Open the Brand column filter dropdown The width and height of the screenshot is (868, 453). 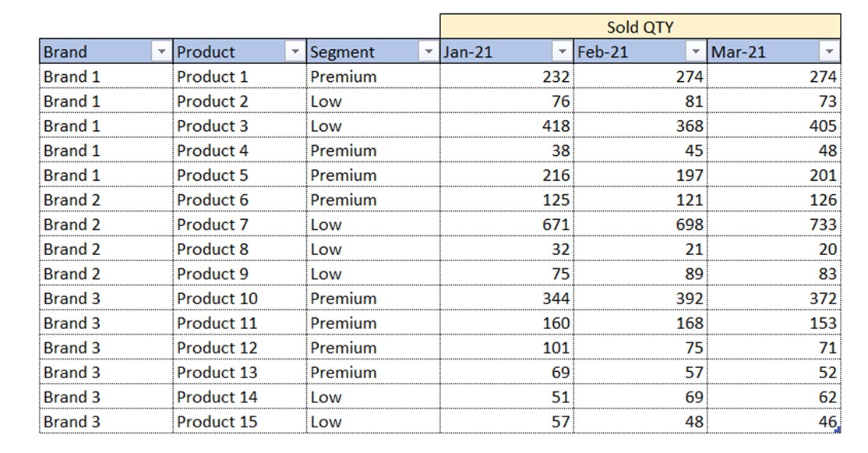(x=161, y=51)
